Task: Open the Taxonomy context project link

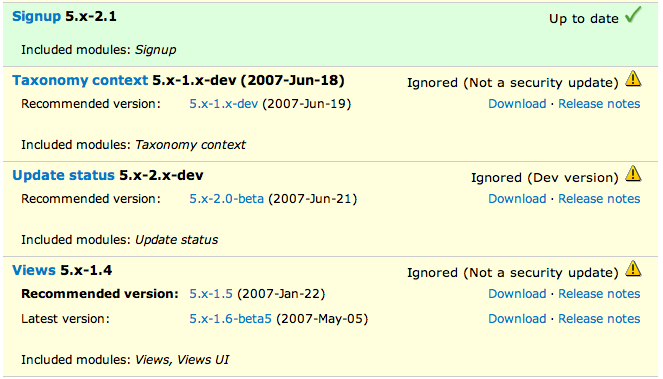Action: pos(80,80)
